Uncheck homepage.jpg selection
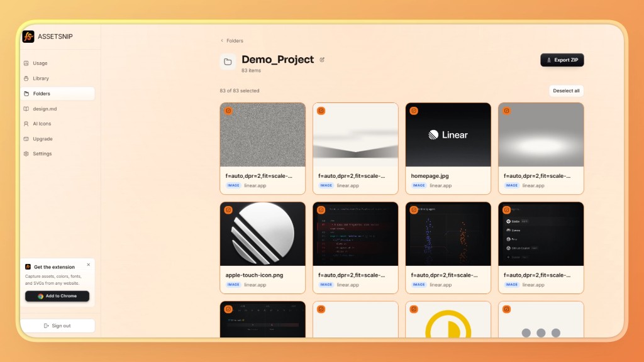Image resolution: width=644 pixels, height=362 pixels. coord(414,111)
